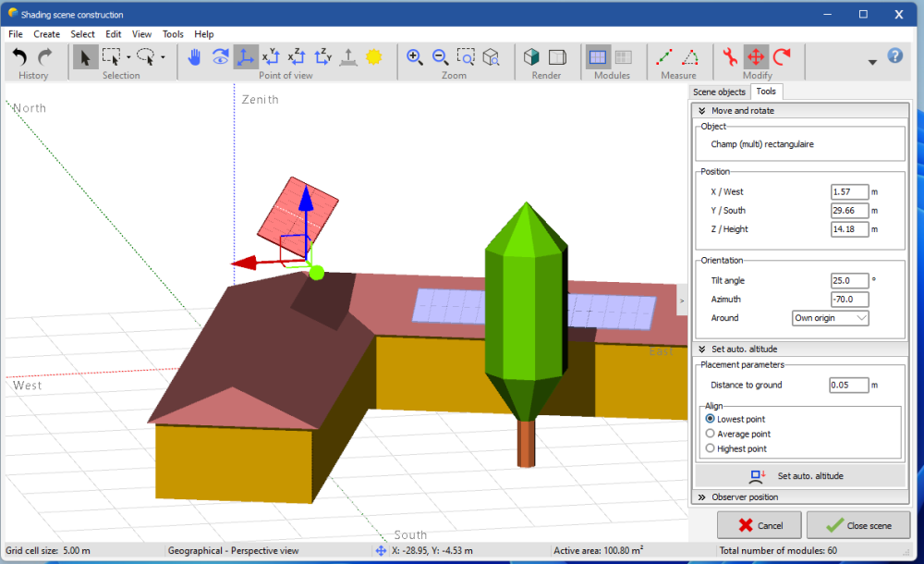Click the red rotate arrow in Modify
The image size is (924, 564).
[x=782, y=57]
